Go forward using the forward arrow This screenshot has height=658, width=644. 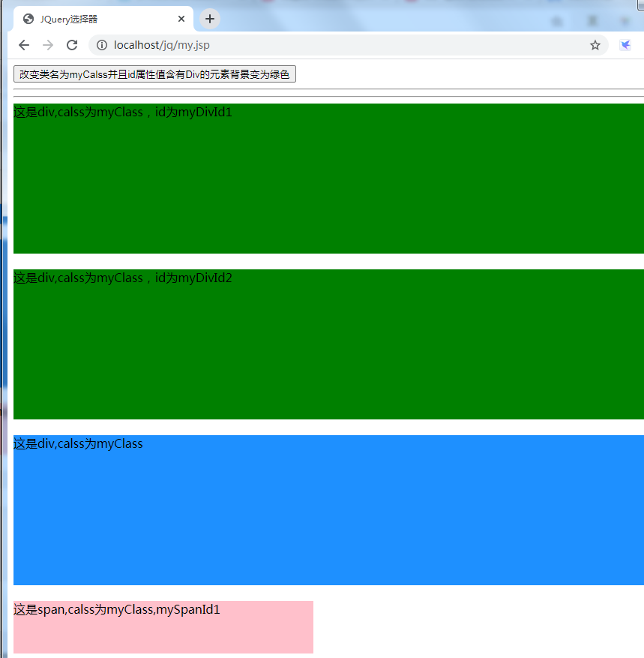click(48, 45)
